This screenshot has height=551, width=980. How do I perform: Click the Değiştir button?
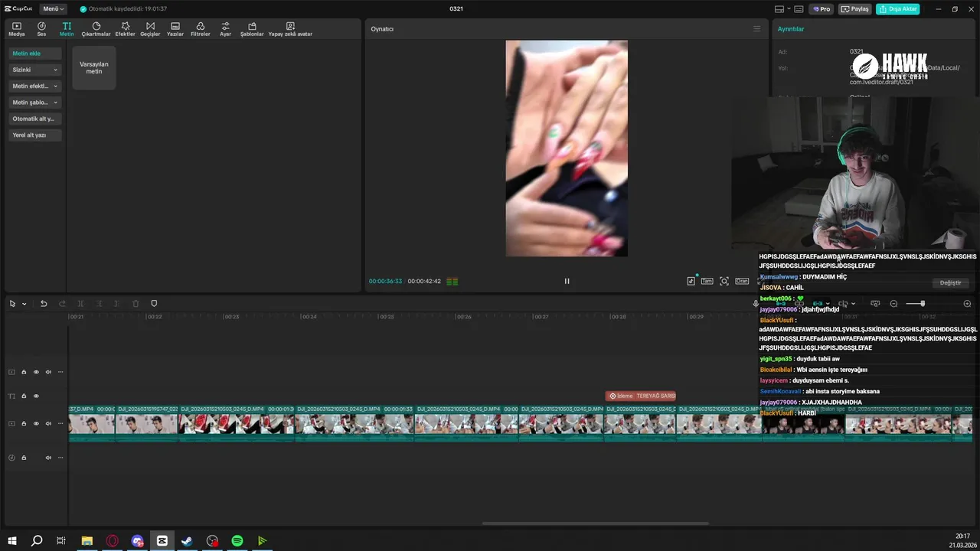950,282
